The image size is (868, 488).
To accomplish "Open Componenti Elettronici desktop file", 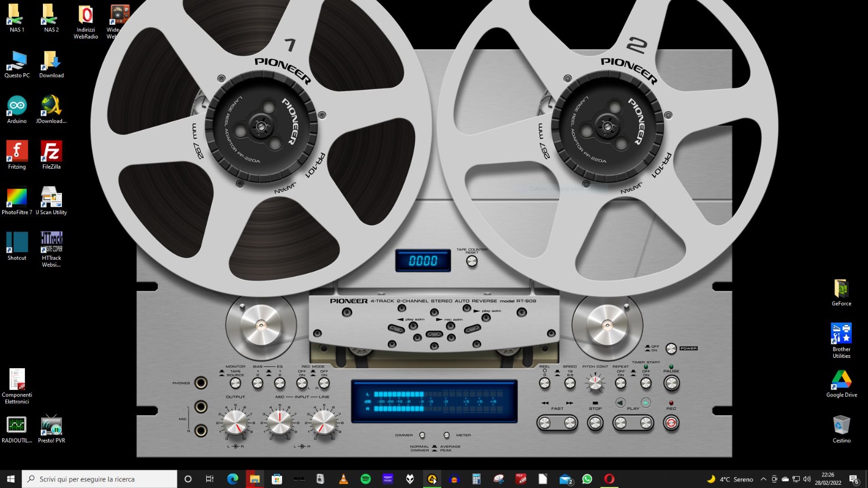I will 17,386.
